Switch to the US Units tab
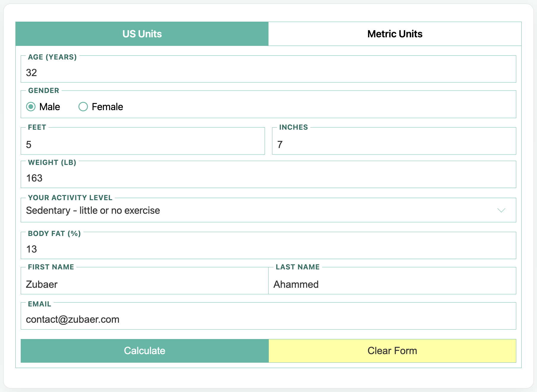The width and height of the screenshot is (537, 392). (x=142, y=34)
